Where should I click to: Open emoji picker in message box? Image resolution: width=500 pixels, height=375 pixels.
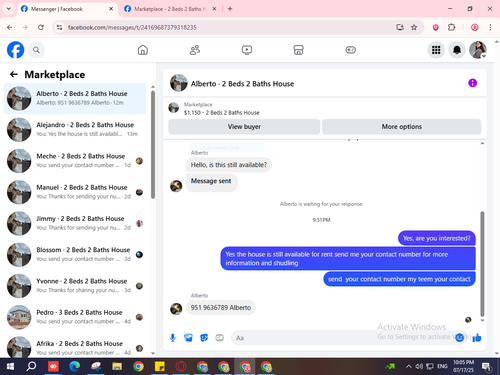(459, 338)
